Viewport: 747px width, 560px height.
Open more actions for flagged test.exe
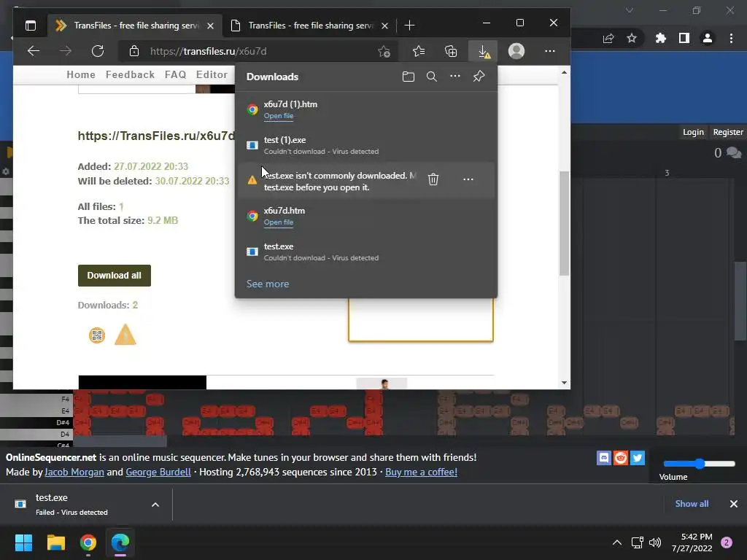(468, 179)
